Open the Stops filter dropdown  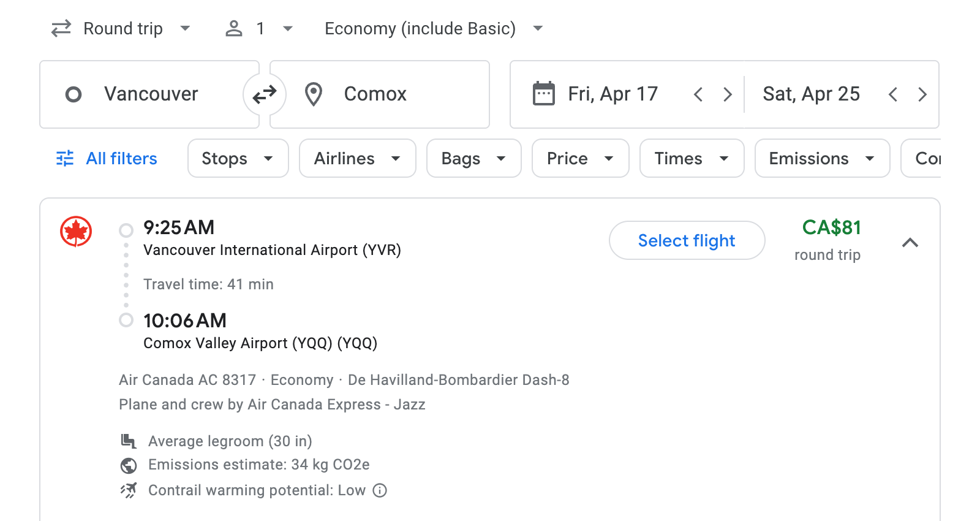click(x=238, y=158)
